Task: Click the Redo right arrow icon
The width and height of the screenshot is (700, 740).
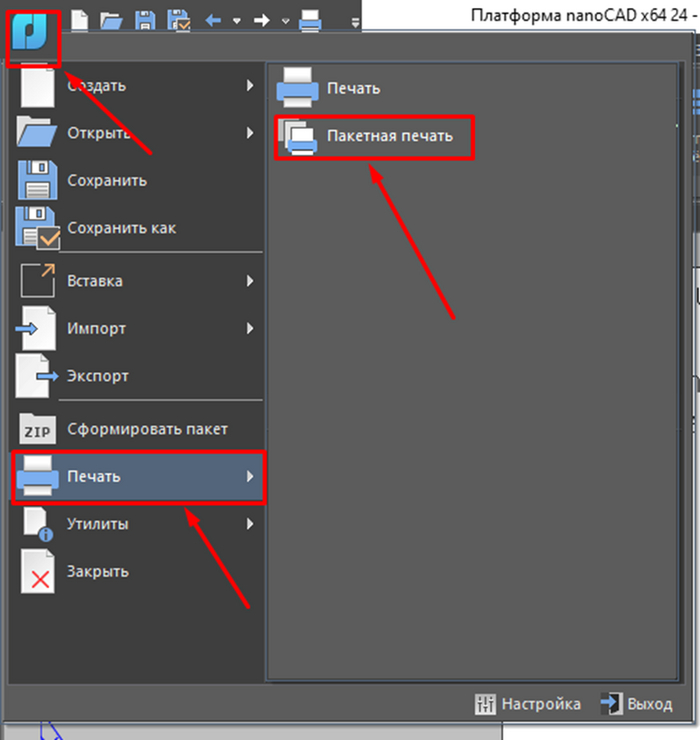Action: 261,20
